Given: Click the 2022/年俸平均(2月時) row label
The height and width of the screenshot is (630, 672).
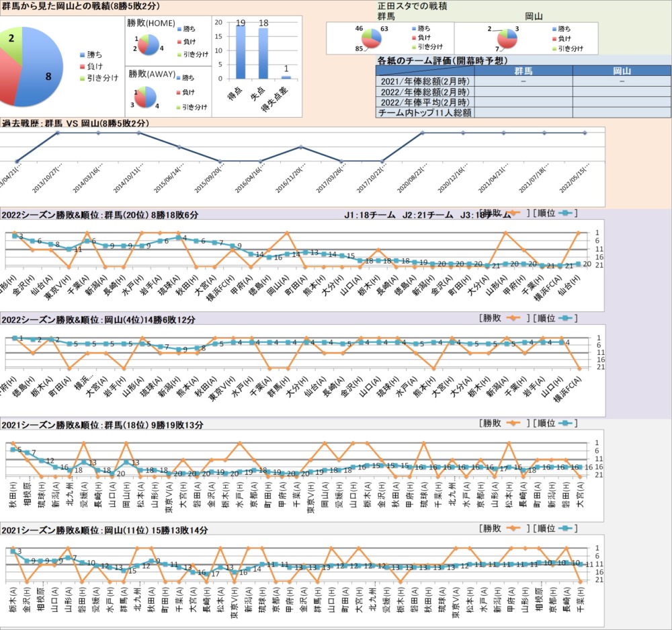Looking at the screenshot, I should pyautogui.click(x=425, y=102).
